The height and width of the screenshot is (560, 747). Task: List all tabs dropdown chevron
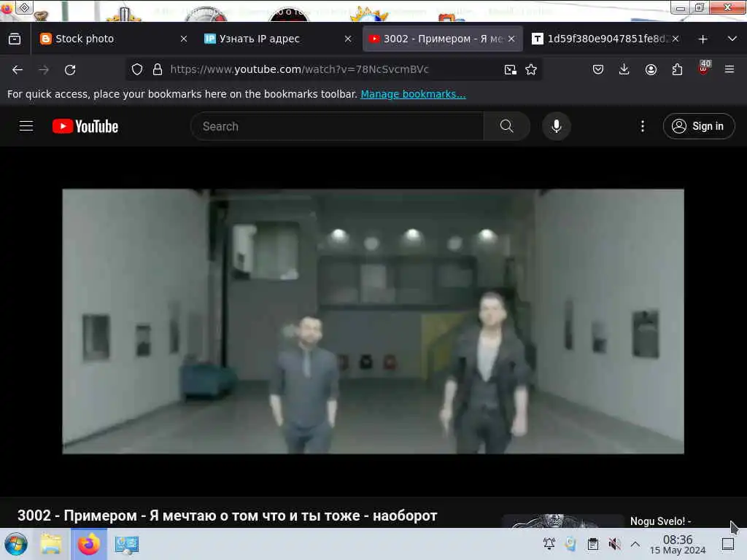tap(732, 39)
